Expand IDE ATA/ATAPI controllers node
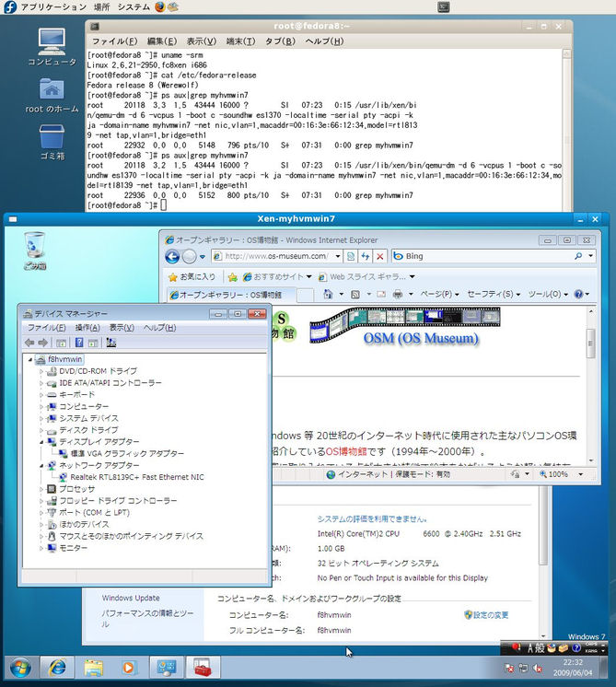The height and width of the screenshot is (687, 616). (41, 383)
